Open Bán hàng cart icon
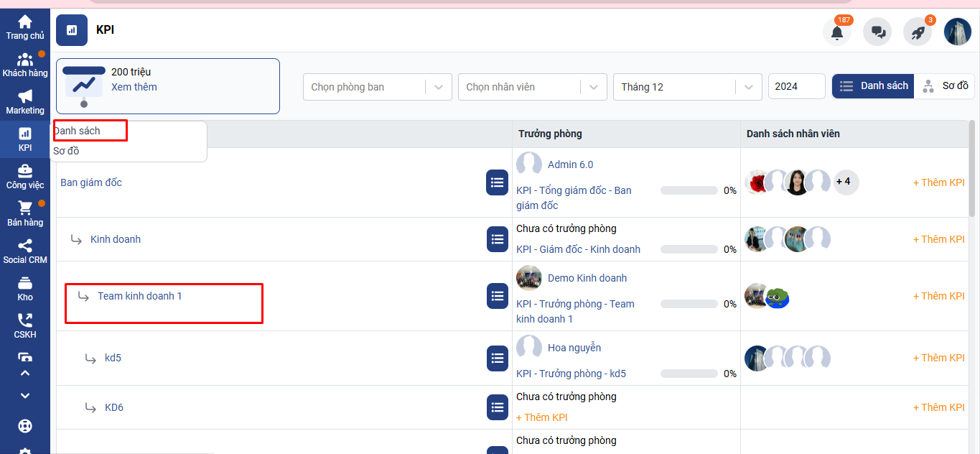The height and width of the screenshot is (454, 980). coord(25,213)
